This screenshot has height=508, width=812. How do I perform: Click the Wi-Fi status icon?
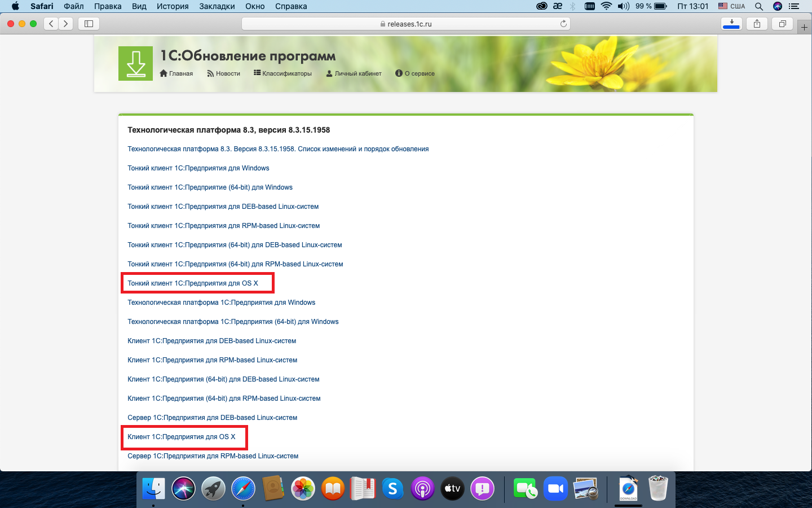pos(606,6)
